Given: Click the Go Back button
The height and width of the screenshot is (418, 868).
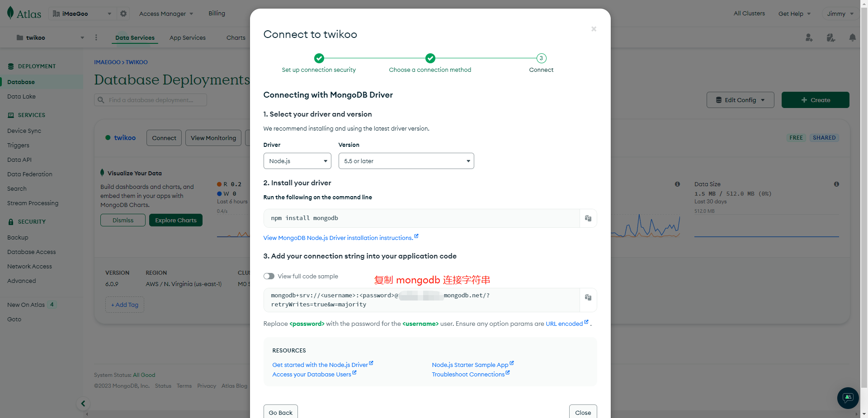Looking at the screenshot, I should click(x=280, y=412).
